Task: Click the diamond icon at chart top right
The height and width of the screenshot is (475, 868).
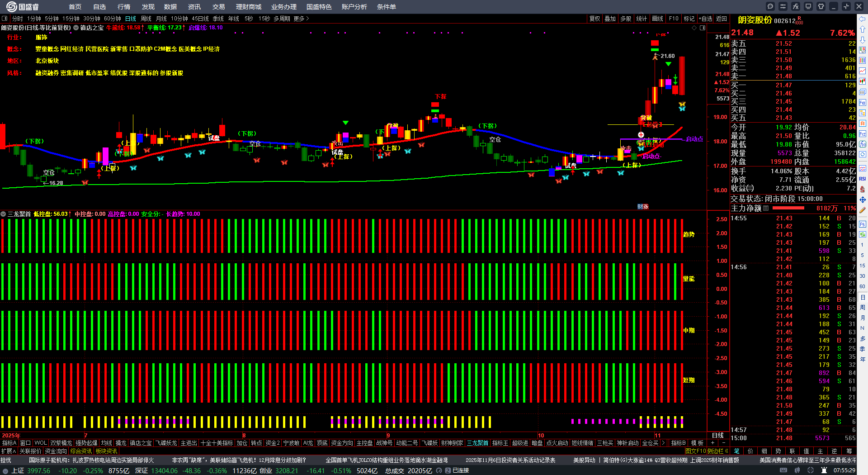Action: (694, 28)
